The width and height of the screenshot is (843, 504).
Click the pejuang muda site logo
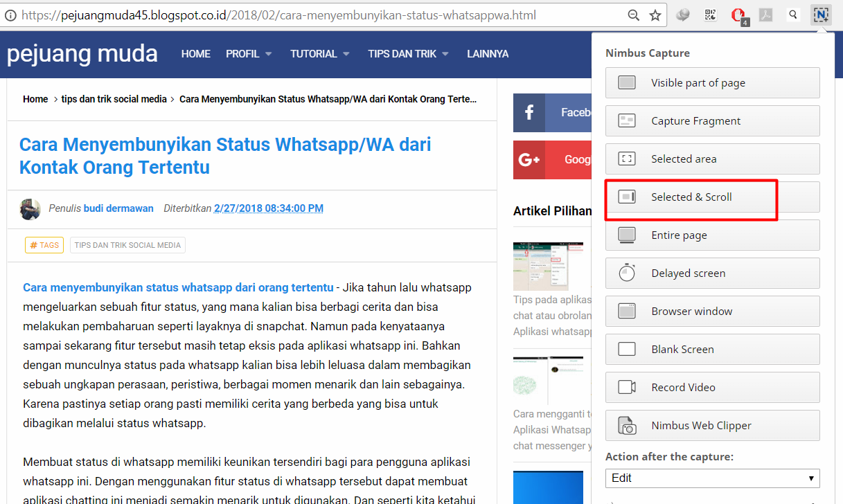(x=82, y=53)
